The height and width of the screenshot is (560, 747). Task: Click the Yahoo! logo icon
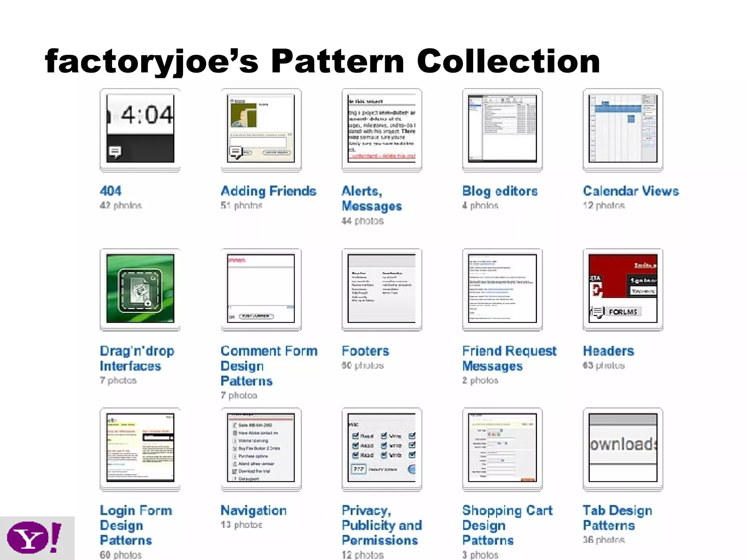point(35,537)
